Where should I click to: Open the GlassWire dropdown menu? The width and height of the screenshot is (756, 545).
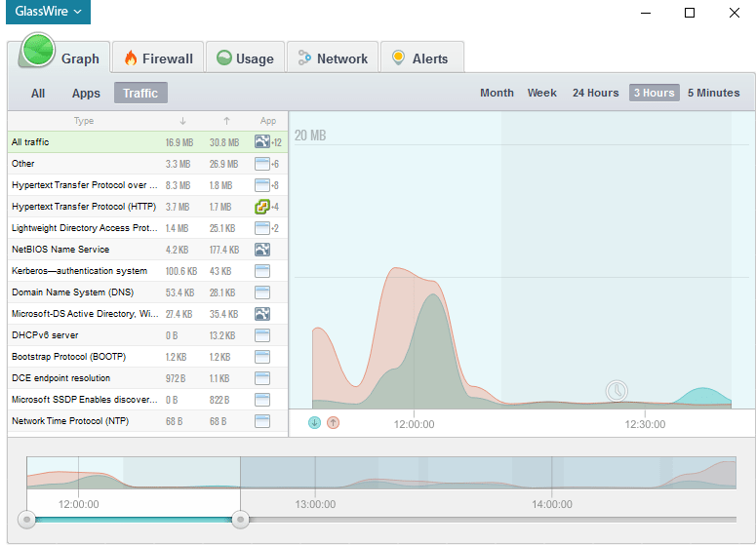48,11
